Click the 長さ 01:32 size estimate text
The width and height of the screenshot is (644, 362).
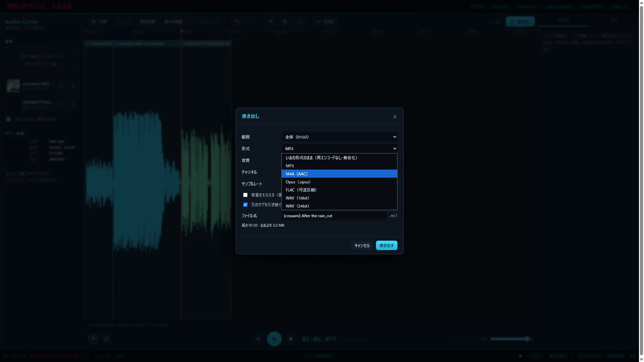(263, 225)
